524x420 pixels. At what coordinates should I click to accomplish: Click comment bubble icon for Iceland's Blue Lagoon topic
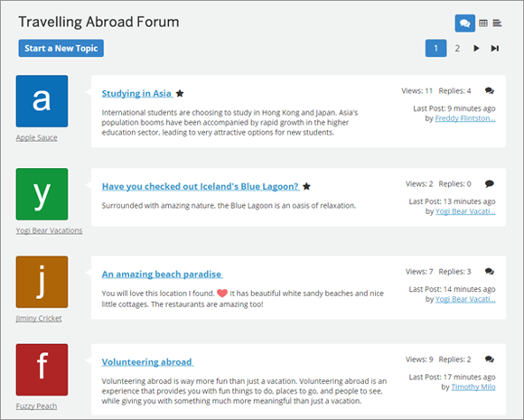pos(490,183)
